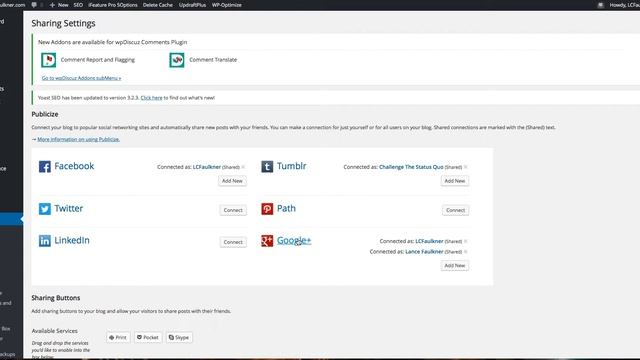Select the Pocket sharing service button
640x360 pixels.
coord(148,338)
